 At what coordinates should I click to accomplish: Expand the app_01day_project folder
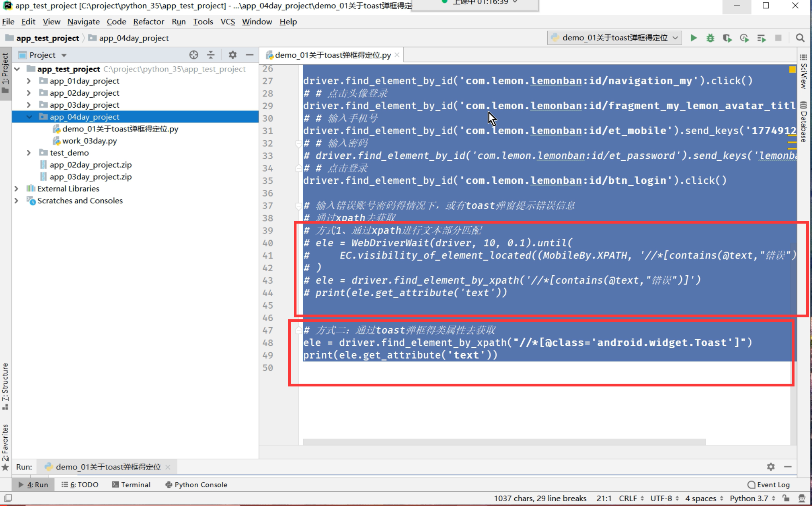29,81
